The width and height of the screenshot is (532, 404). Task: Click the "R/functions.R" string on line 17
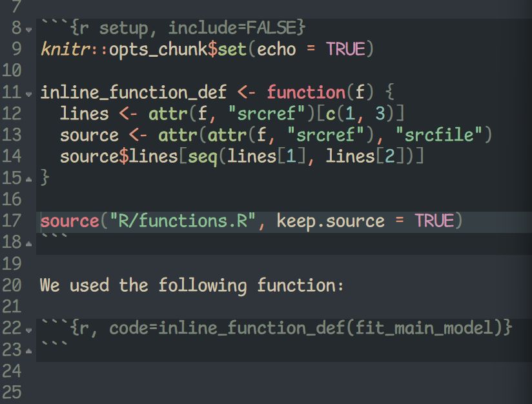point(183,221)
